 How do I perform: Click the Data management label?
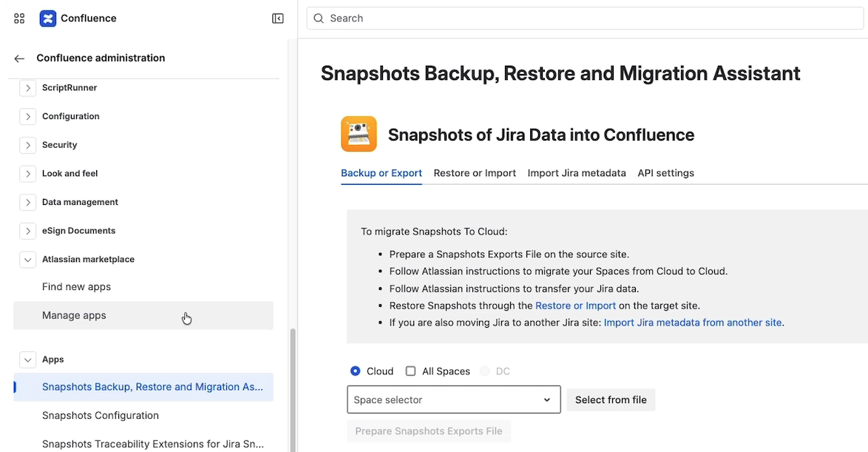[x=81, y=202]
